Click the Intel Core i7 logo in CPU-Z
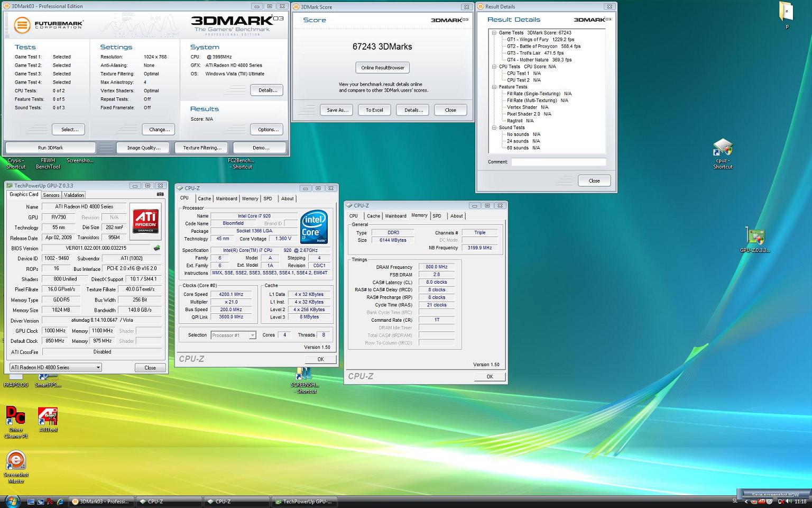The height and width of the screenshot is (508, 812). (x=314, y=227)
